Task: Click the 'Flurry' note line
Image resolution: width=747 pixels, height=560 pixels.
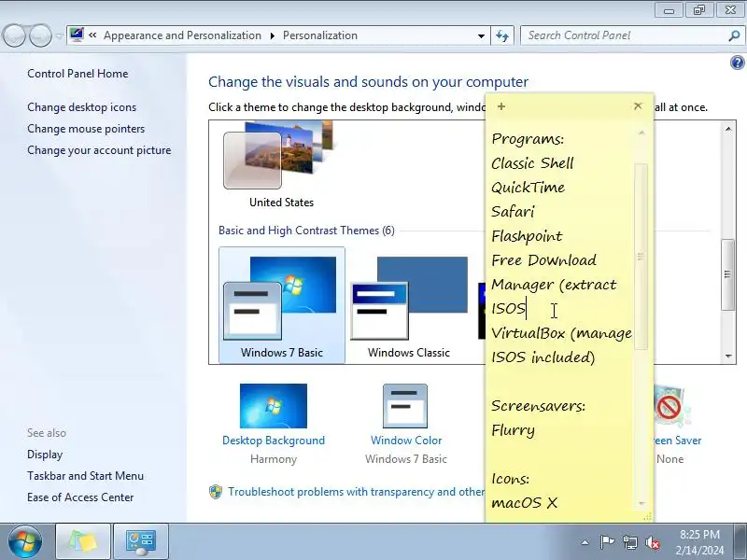Action: pos(513,430)
